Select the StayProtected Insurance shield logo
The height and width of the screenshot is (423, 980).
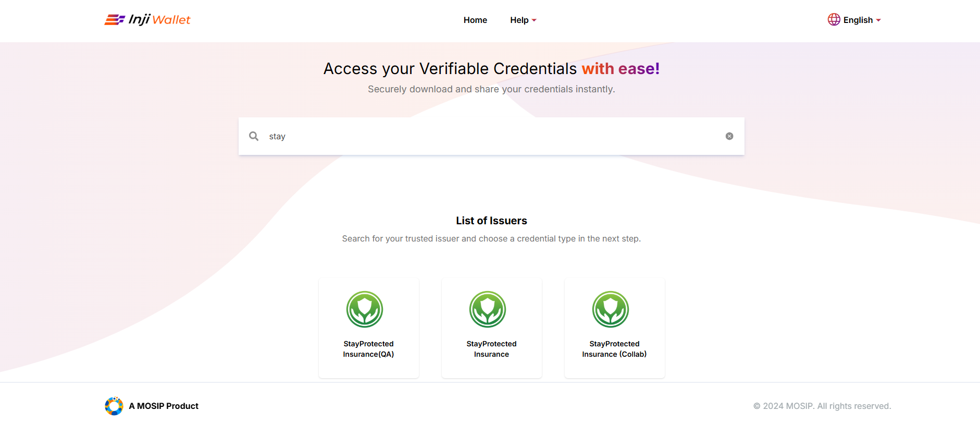[x=488, y=309]
